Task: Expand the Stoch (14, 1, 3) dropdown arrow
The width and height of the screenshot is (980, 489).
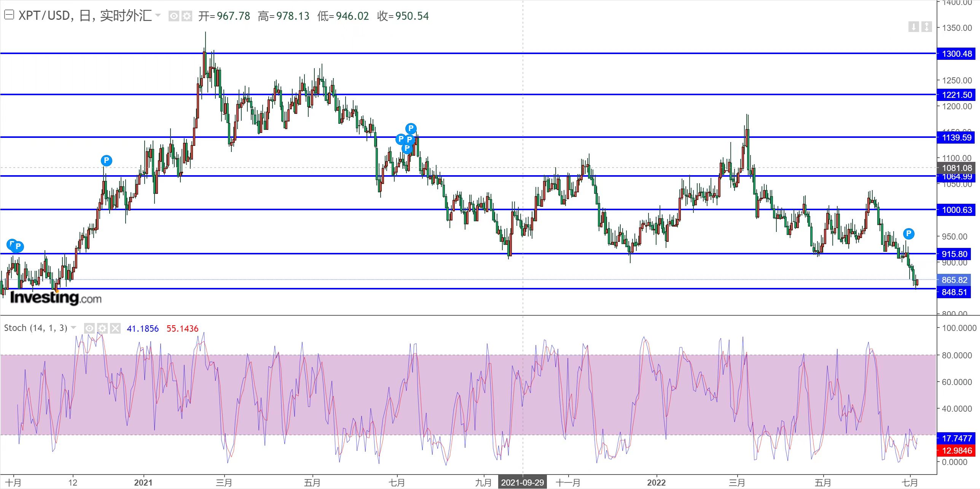Action: (x=73, y=328)
